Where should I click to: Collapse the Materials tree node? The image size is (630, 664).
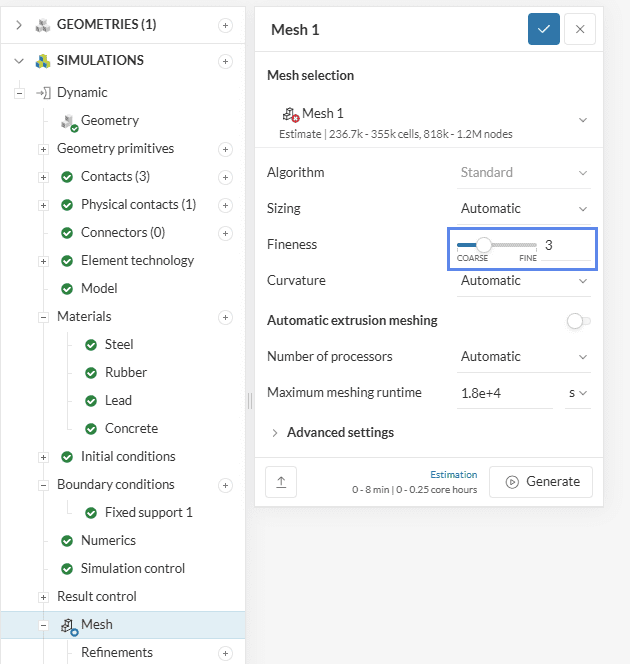click(x=43, y=317)
